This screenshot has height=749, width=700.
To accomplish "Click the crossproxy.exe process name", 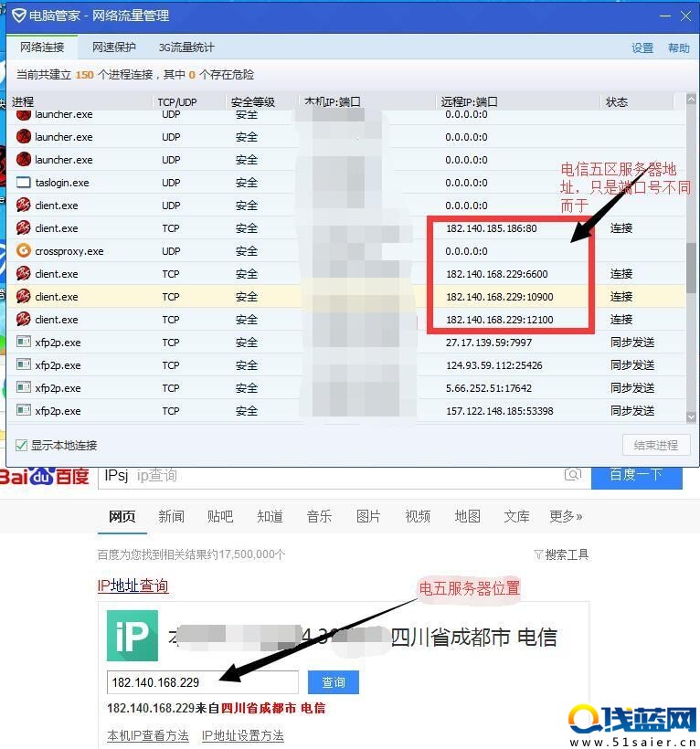I will [69, 251].
